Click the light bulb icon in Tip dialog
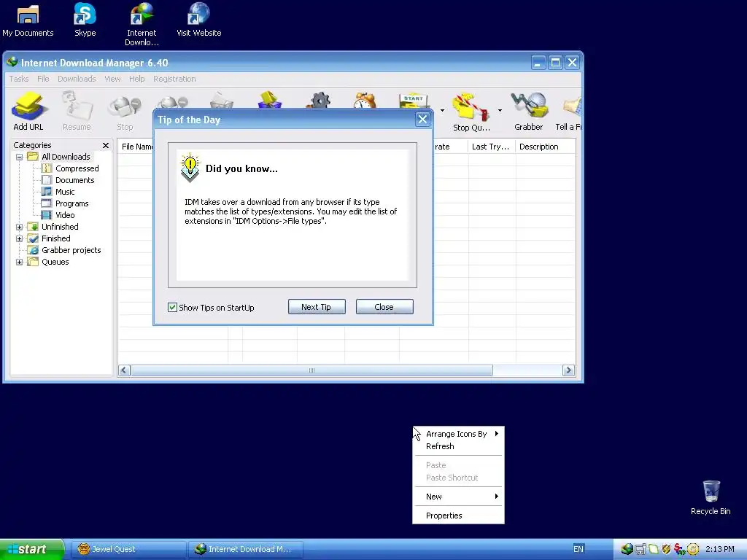 point(190,168)
